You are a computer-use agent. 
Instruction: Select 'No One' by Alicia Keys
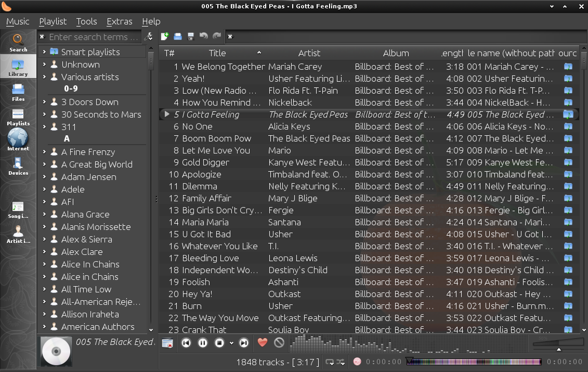click(x=369, y=126)
